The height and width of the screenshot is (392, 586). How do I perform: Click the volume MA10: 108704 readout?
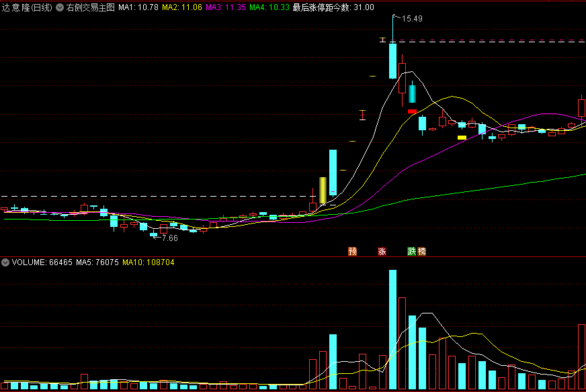pyautogui.click(x=149, y=262)
